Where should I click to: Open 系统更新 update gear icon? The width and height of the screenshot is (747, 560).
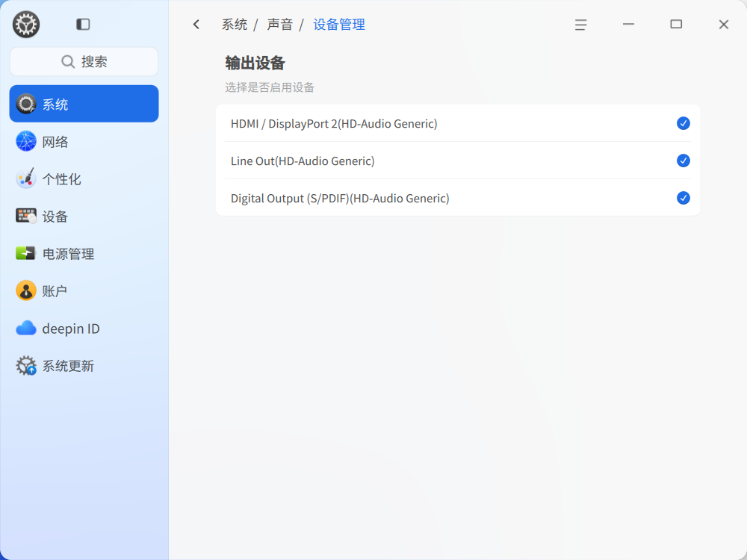(x=25, y=366)
